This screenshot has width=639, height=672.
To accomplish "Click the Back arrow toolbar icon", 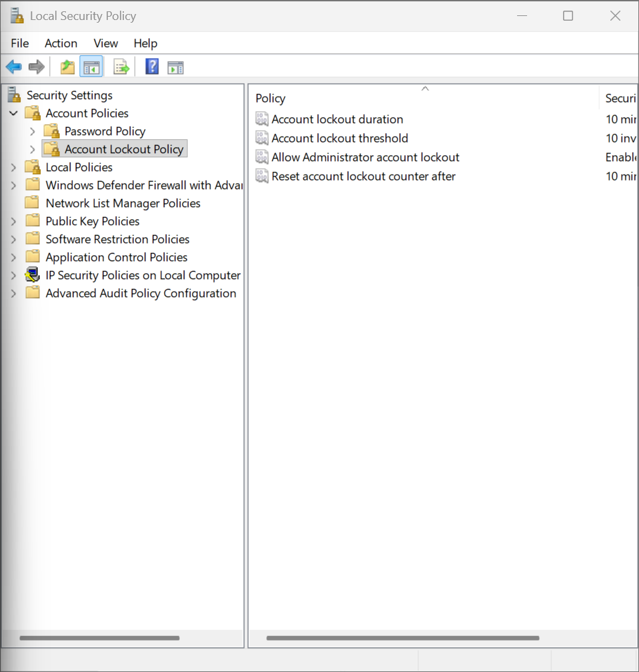I will pyautogui.click(x=13, y=67).
